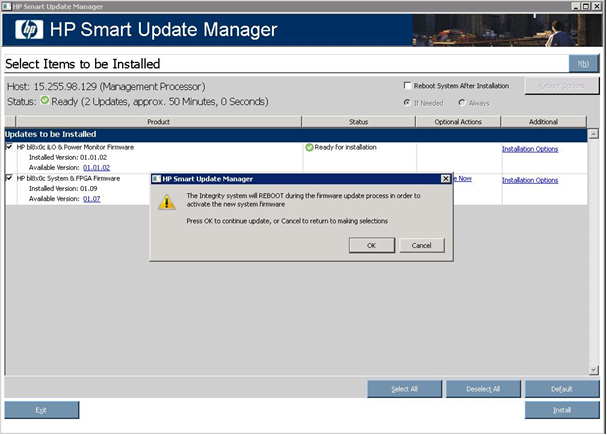
Task: Open Installation Options for iLO firmware
Action: (x=529, y=149)
